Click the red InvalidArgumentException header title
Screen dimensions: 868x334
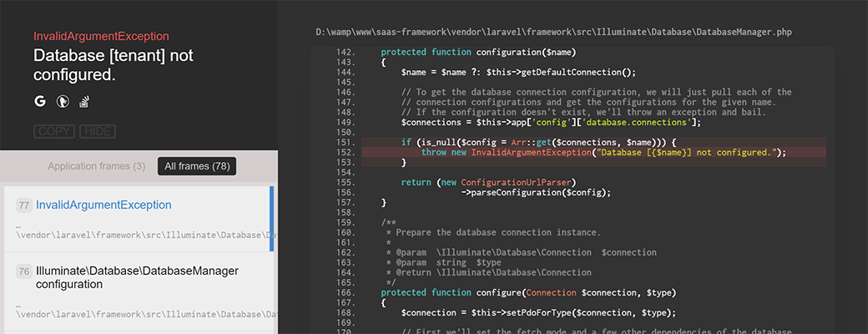pyautogui.click(x=101, y=37)
